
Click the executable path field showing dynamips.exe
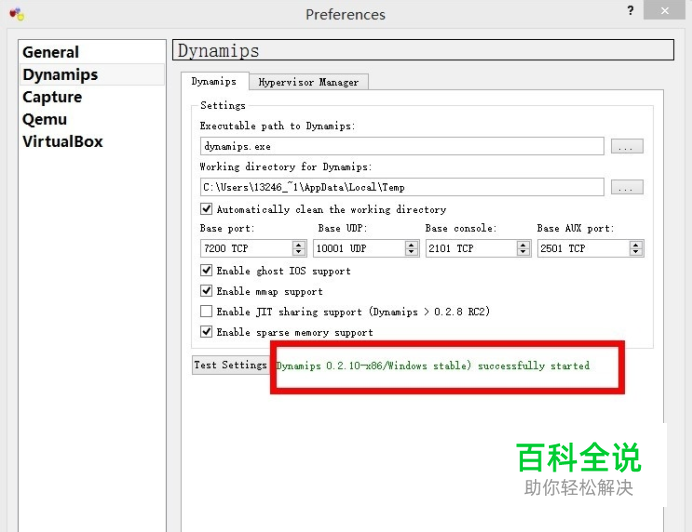(x=402, y=146)
